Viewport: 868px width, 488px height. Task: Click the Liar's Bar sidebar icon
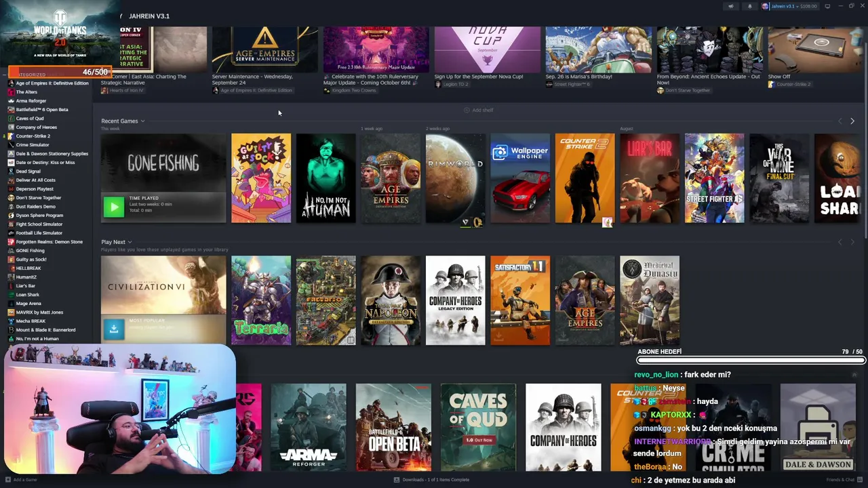tap(11, 286)
